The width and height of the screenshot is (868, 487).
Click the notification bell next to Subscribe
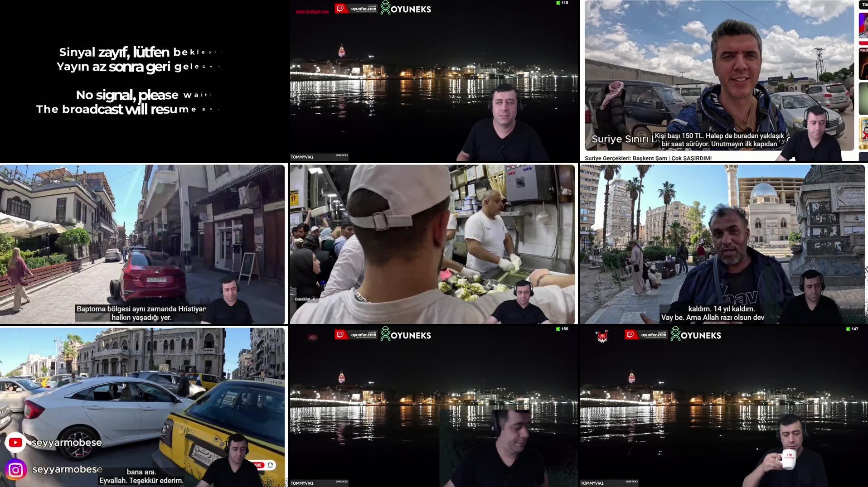271,465
